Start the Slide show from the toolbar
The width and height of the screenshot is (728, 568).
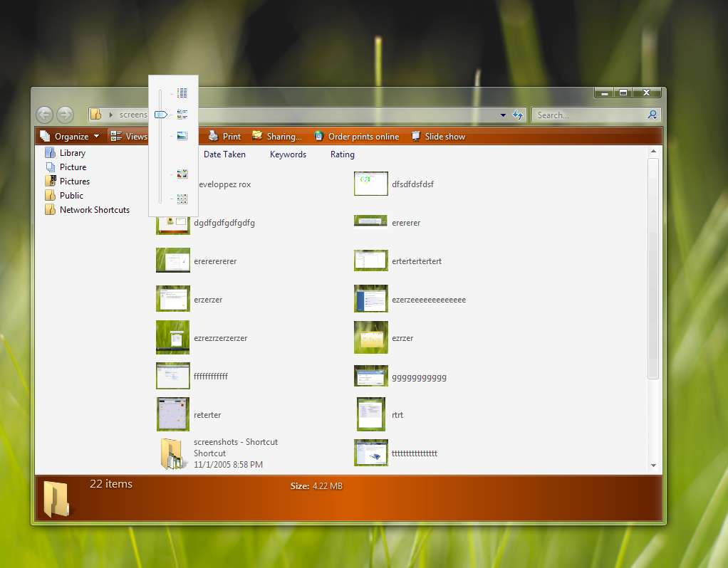point(437,137)
